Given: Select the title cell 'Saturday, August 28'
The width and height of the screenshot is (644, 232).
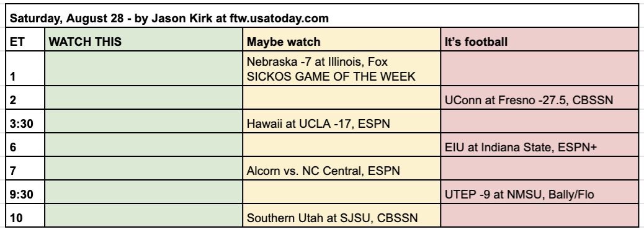Looking at the screenshot, I should (x=322, y=16).
